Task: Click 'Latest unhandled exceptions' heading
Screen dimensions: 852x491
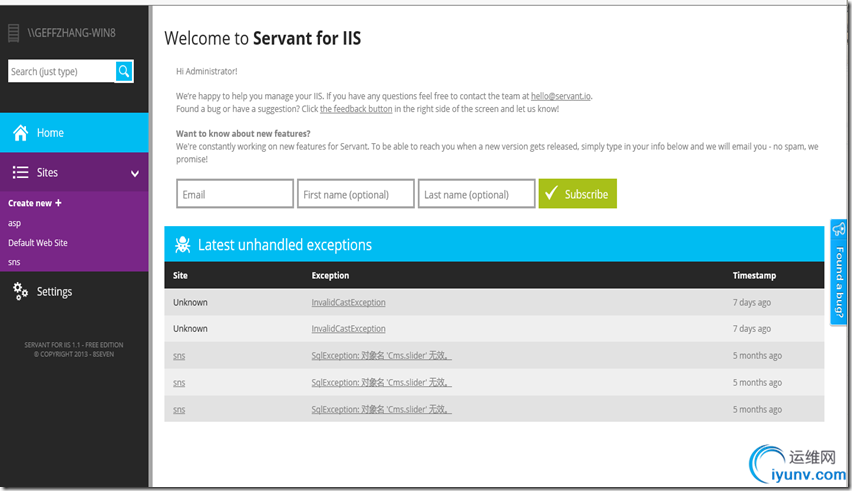Action: (285, 245)
